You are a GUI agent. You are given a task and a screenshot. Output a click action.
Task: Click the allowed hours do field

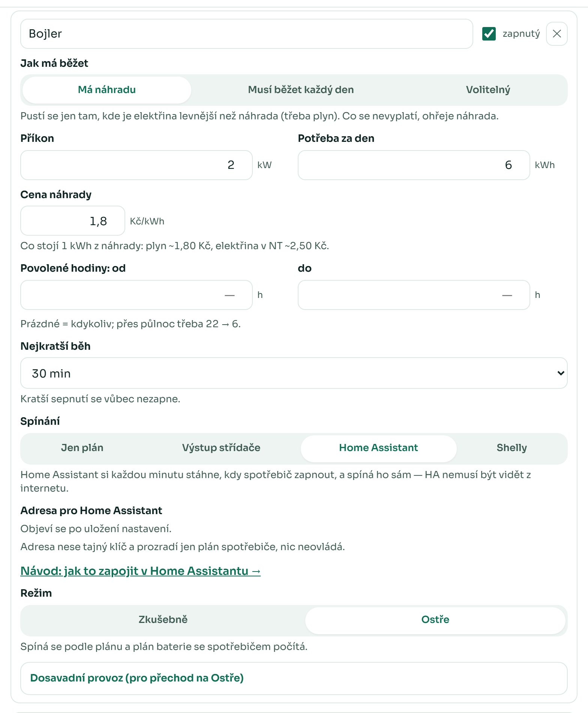414,295
